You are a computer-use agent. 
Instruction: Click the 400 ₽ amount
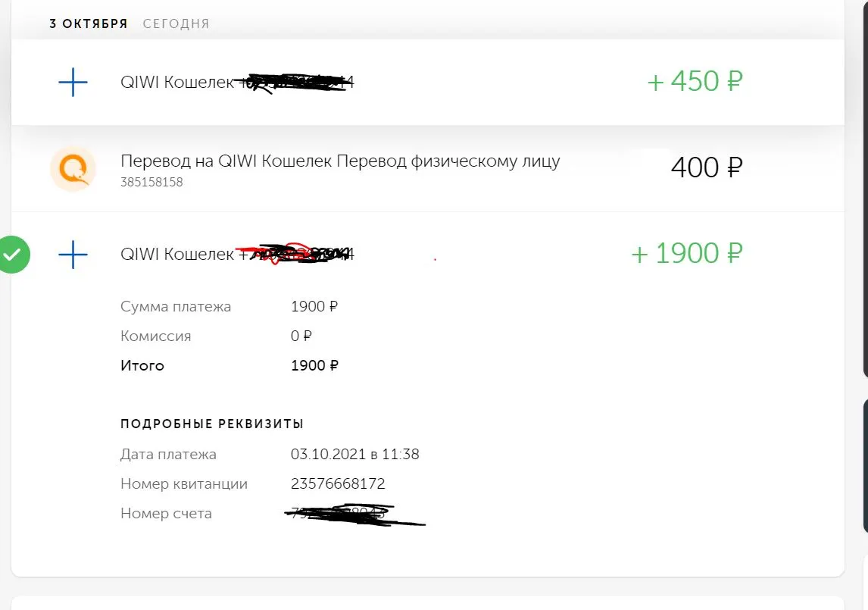tap(707, 167)
